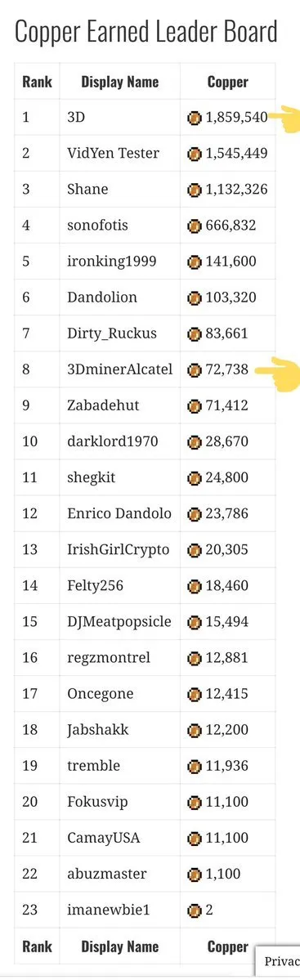Sort by the top Rank column header
The image size is (300, 980).
pos(37,82)
